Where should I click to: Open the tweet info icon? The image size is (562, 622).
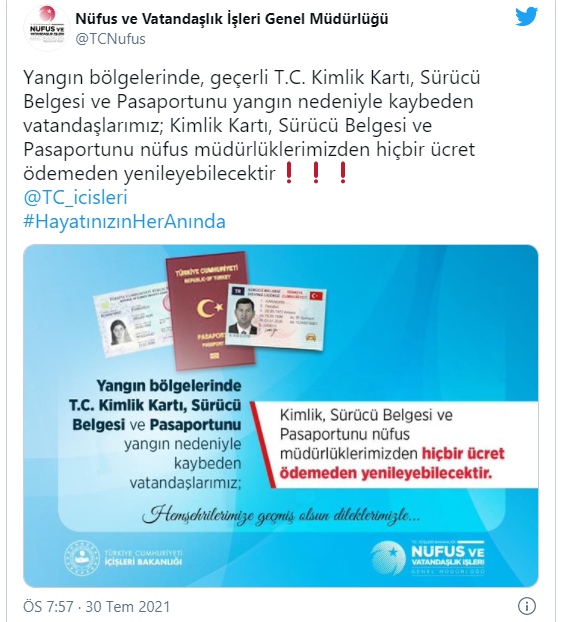coord(527,606)
